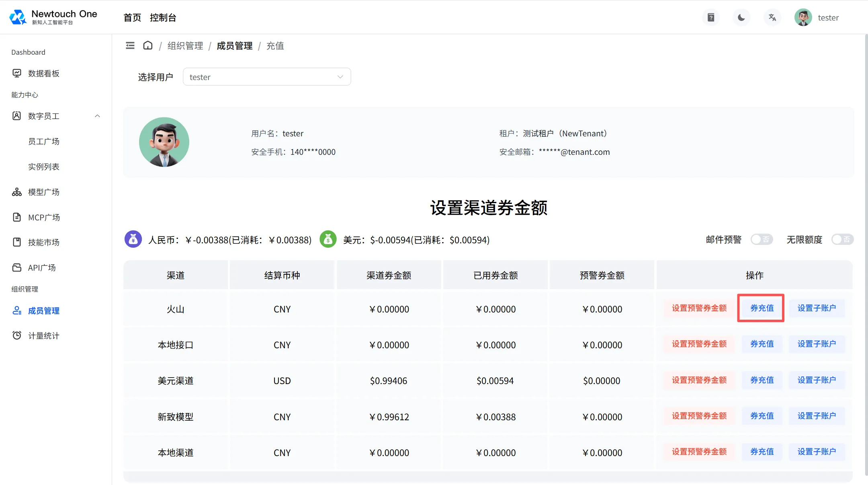Click 设置子账户 for 美元渠道 row
This screenshot has height=485, width=868.
(x=817, y=380)
